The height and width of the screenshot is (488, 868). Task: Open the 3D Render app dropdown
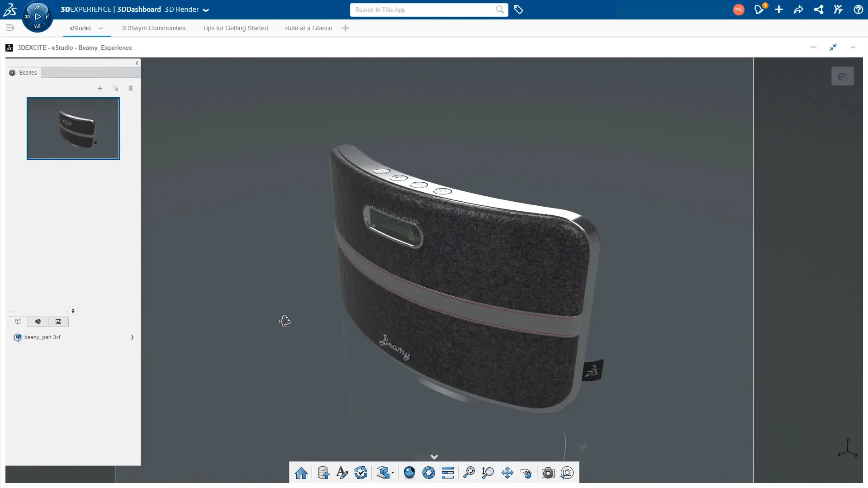pyautogui.click(x=206, y=10)
